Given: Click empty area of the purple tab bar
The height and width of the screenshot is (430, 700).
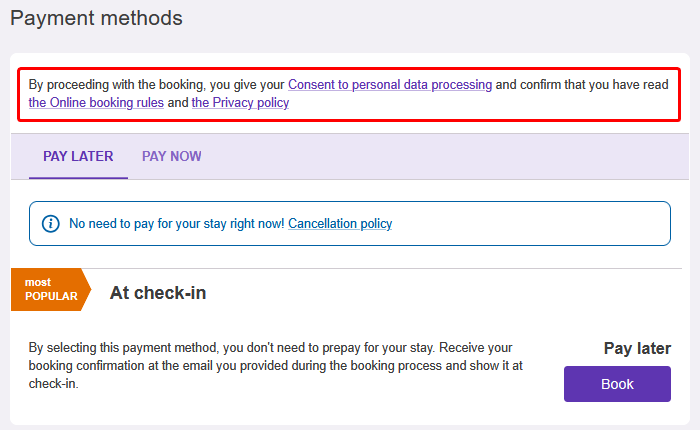Looking at the screenshot, I should click(446, 156).
